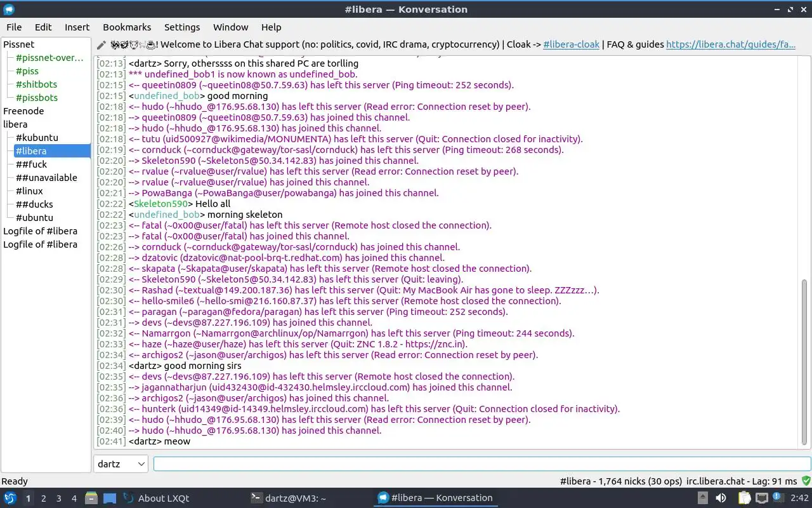This screenshot has height=508, width=812.
Task: Select virtual desktop 1 in the pager
Action: [29, 498]
